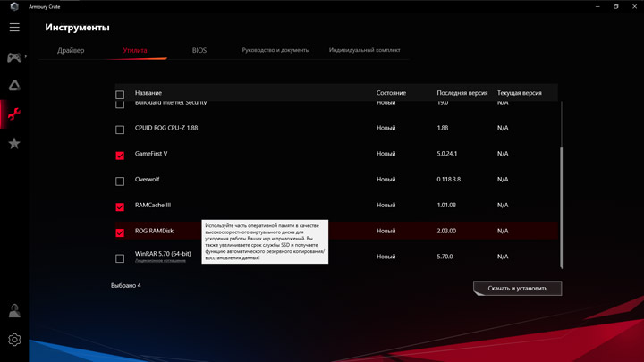Check the Overwolf checkbox
The width and height of the screenshot is (644, 362).
coord(120,181)
